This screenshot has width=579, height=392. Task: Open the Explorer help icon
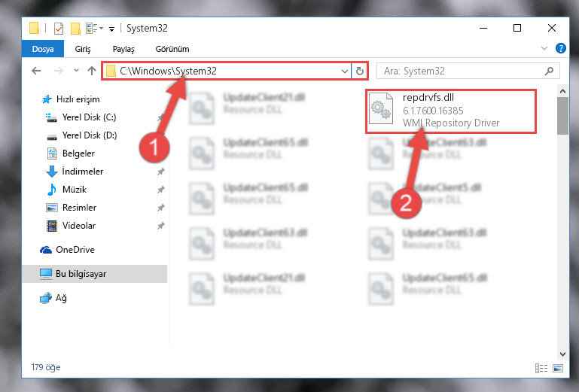[x=560, y=48]
